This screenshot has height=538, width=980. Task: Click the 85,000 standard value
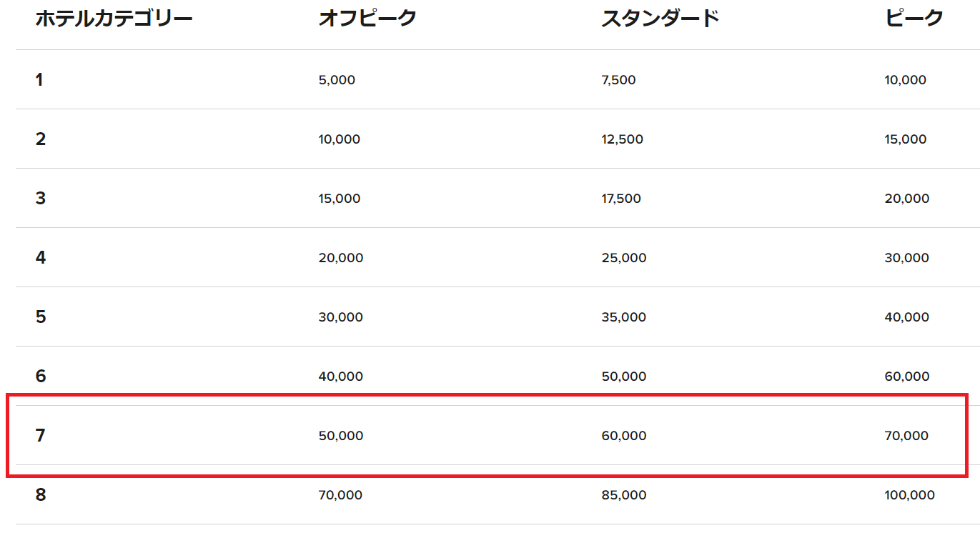[623, 495]
